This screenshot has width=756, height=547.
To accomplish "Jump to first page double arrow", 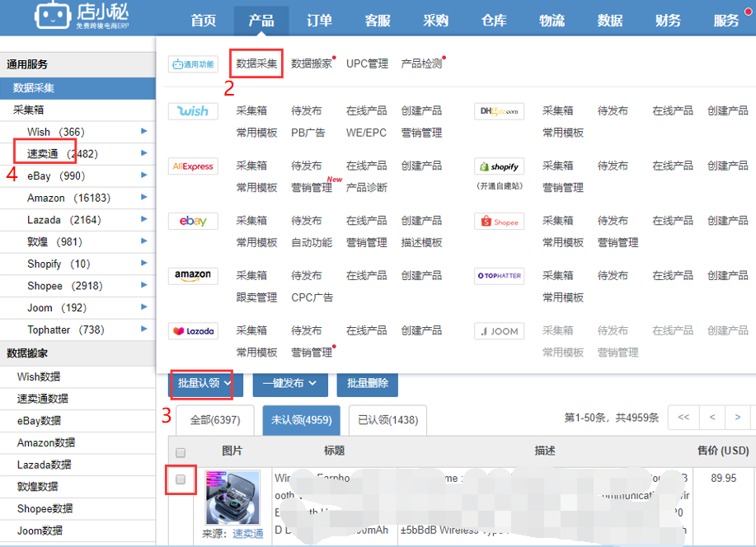I will [683, 418].
